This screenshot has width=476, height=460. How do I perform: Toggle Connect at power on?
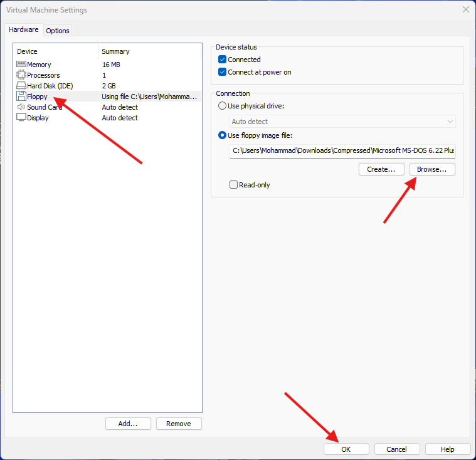222,72
